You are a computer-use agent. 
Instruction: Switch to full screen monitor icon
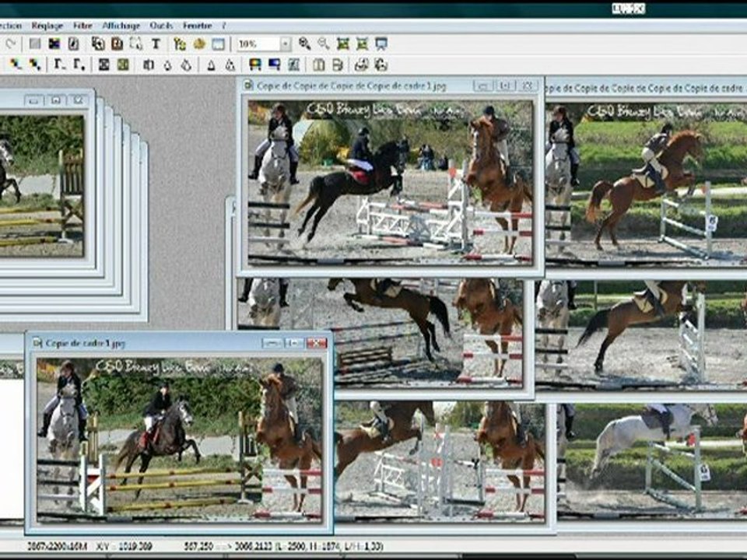point(381,44)
